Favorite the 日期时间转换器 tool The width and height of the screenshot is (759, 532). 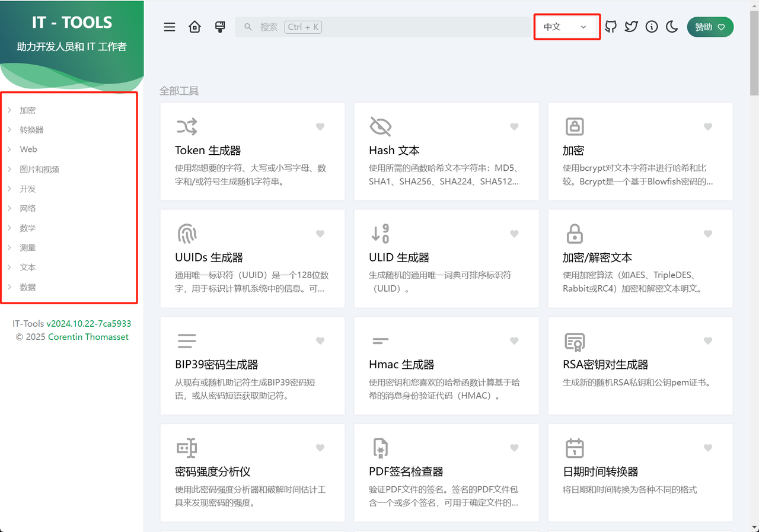[x=707, y=448]
